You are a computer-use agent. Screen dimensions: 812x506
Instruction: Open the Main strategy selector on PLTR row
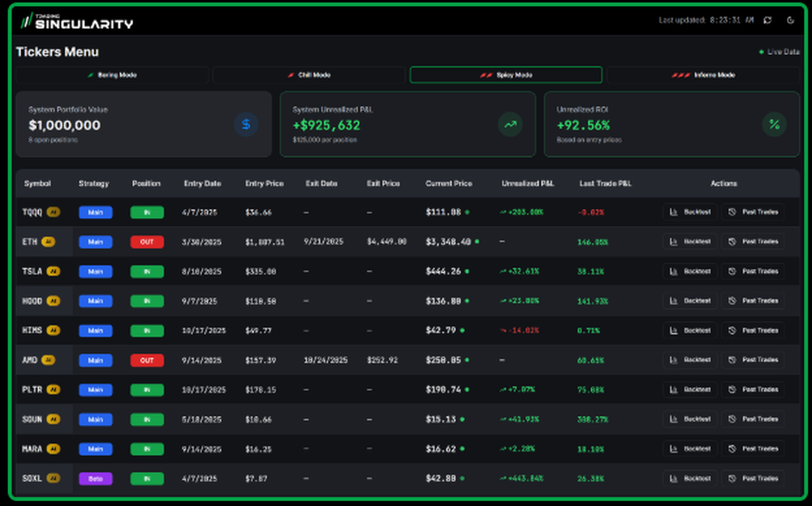tap(96, 389)
